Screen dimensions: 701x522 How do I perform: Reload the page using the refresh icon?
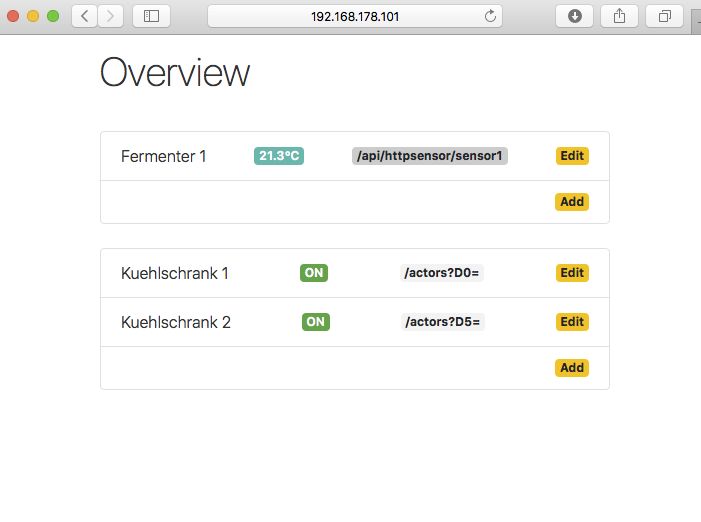pyautogui.click(x=490, y=17)
